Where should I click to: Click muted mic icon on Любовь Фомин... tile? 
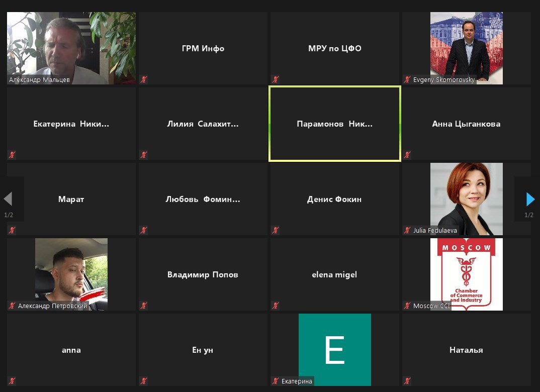144,230
